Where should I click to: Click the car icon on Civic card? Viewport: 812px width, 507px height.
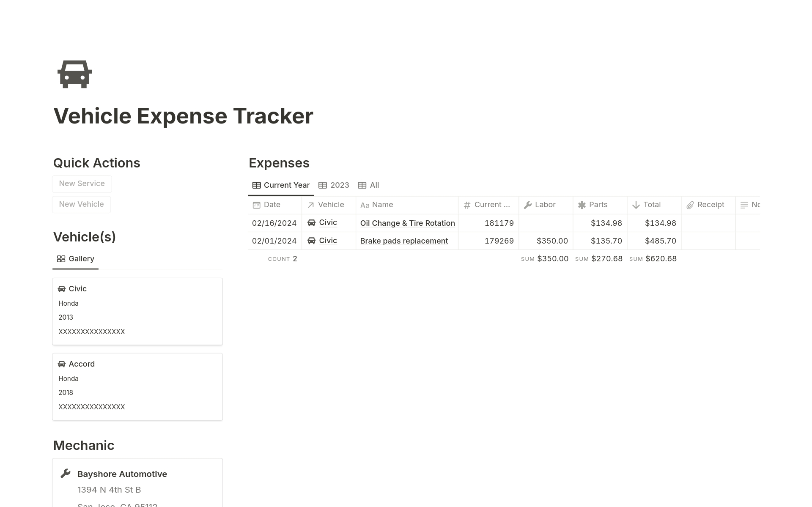62,289
